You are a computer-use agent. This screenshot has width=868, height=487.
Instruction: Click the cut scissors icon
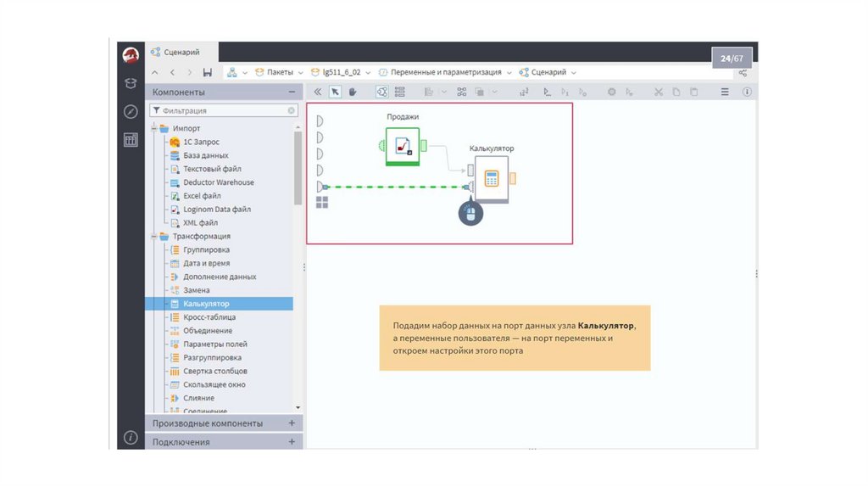pos(656,92)
